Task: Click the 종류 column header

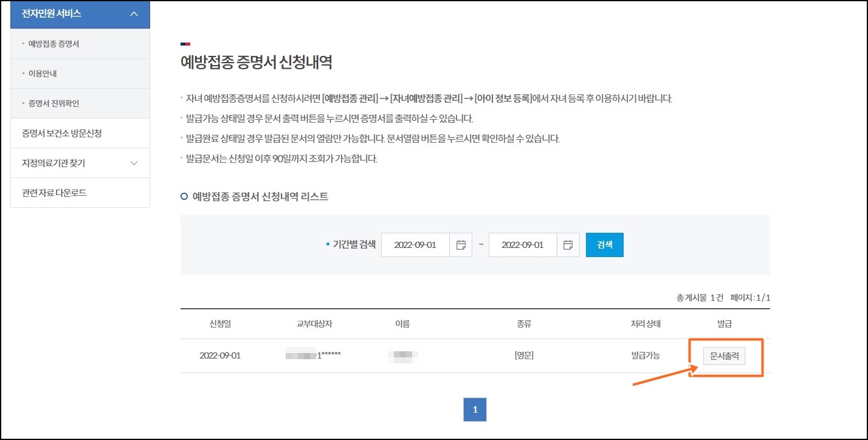Action: pyautogui.click(x=524, y=324)
